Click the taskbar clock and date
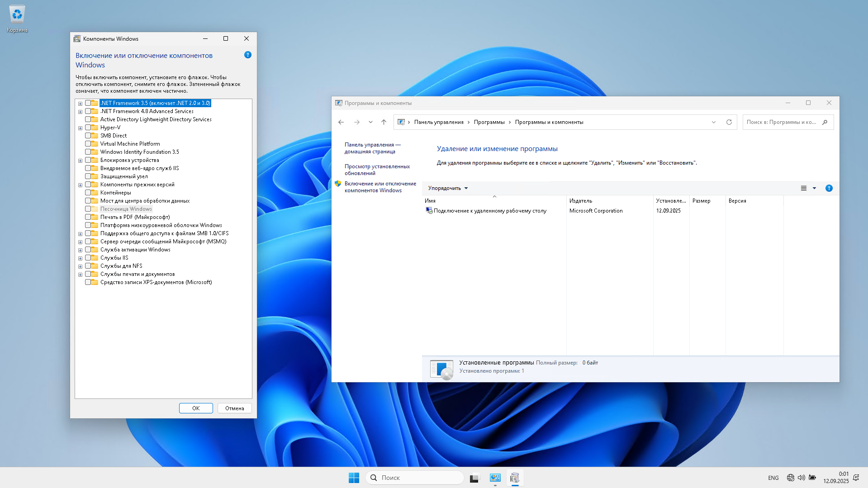Viewport: 868px width, 488px height. pyautogui.click(x=836, y=478)
